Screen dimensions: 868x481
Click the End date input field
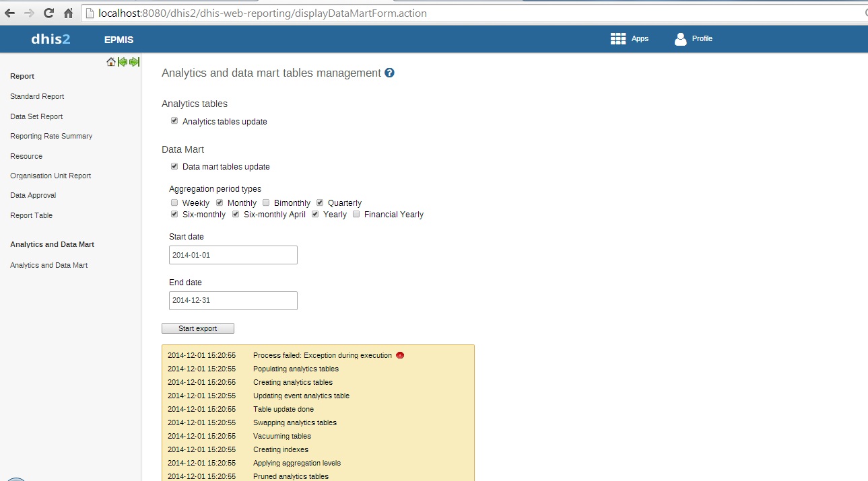pos(233,301)
